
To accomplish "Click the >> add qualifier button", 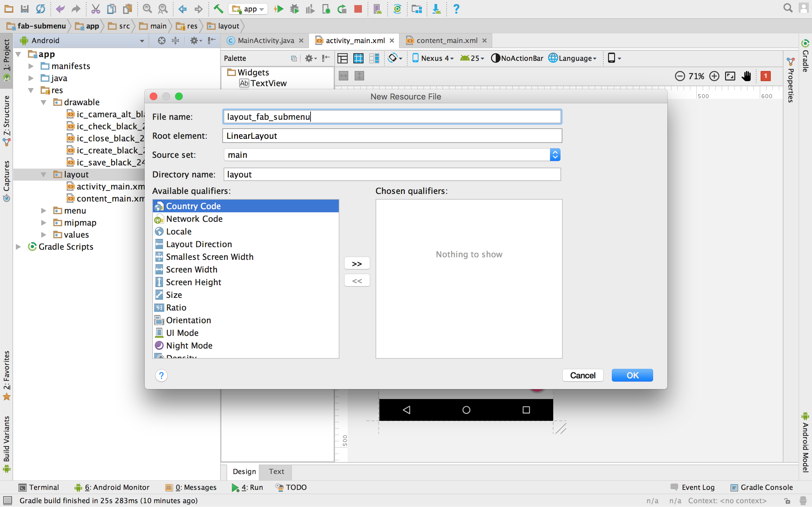I will click(x=357, y=264).
